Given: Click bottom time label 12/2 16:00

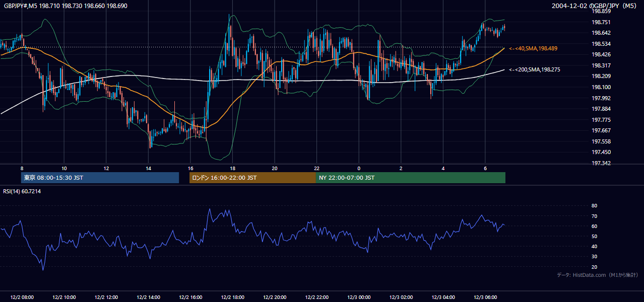Looking at the screenshot, I should pyautogui.click(x=190, y=297).
